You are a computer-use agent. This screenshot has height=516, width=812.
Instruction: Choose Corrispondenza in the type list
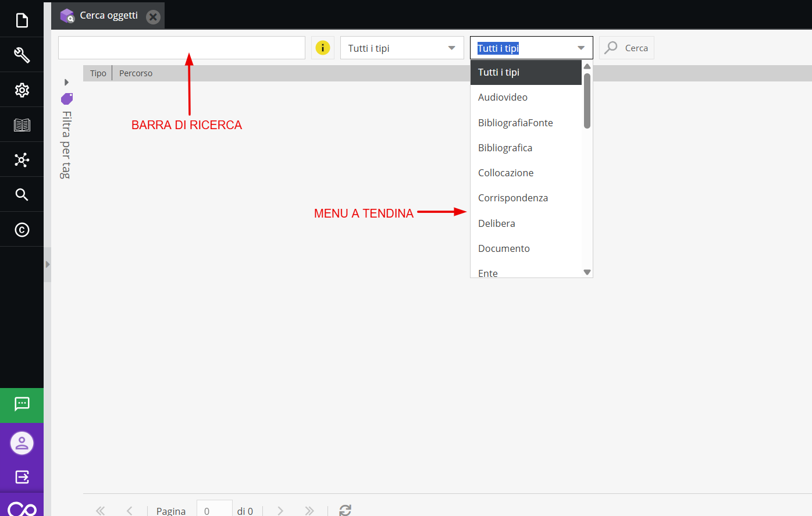click(512, 198)
